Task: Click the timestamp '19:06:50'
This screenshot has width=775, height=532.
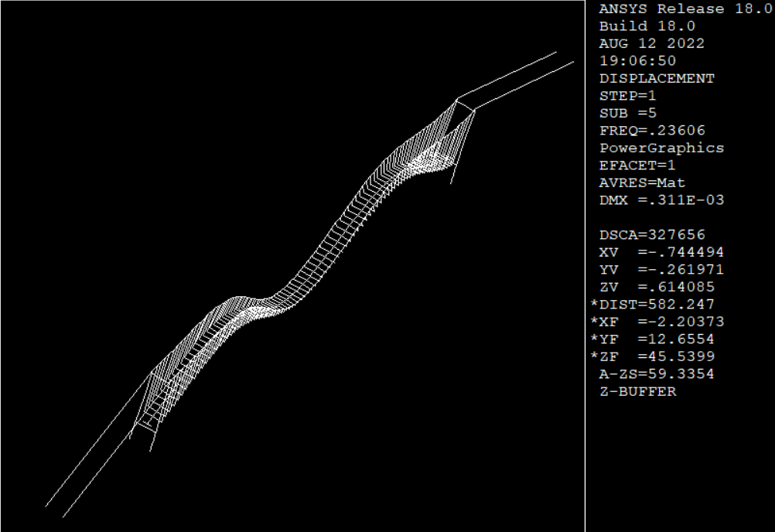Action: pyautogui.click(x=637, y=61)
